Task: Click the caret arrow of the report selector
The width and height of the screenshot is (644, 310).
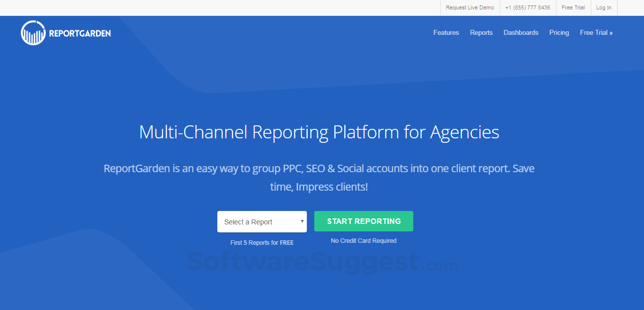Action: click(x=302, y=221)
